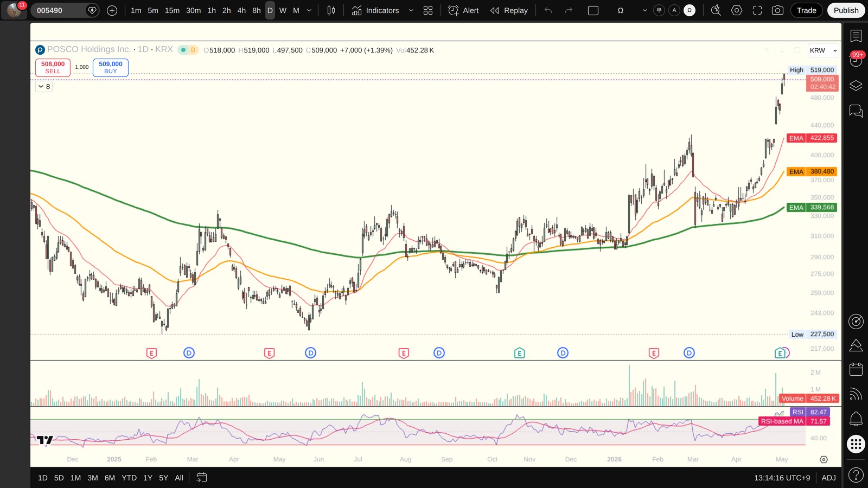Click the Trade button

(806, 10)
